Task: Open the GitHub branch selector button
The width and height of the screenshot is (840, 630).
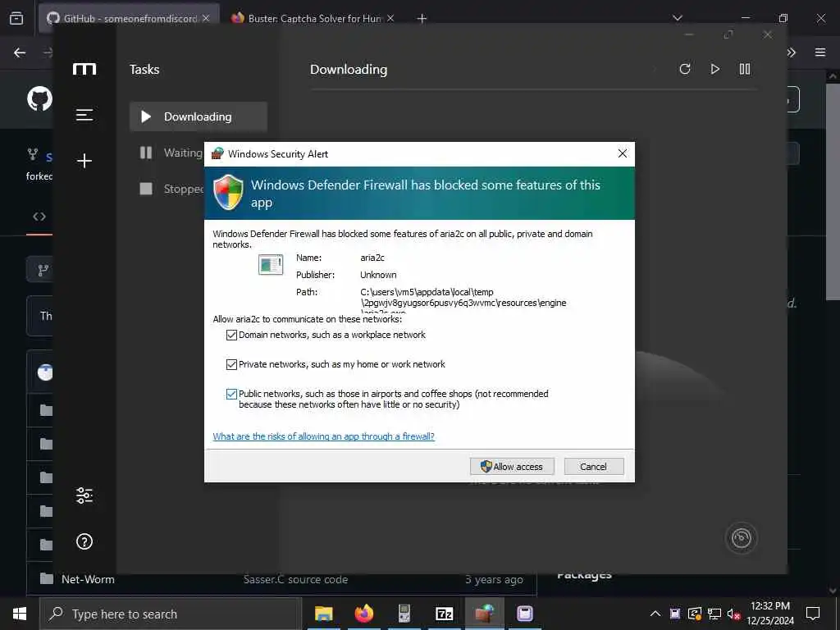Action: coord(41,269)
